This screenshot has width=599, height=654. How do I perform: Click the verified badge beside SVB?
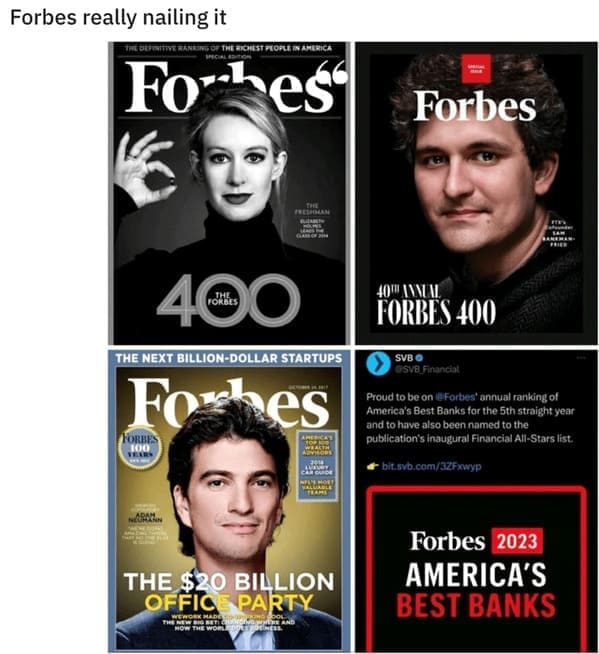[x=420, y=358]
